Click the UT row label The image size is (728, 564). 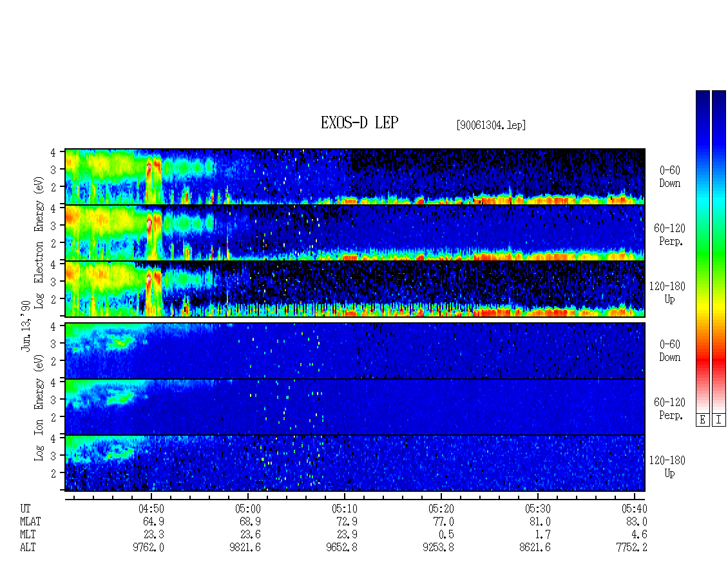click(x=26, y=509)
